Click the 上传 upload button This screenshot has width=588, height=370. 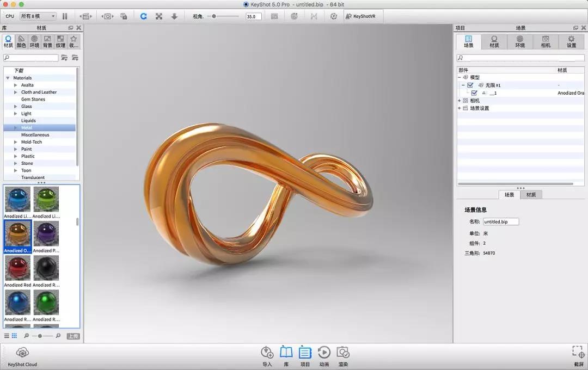pyautogui.click(x=73, y=336)
